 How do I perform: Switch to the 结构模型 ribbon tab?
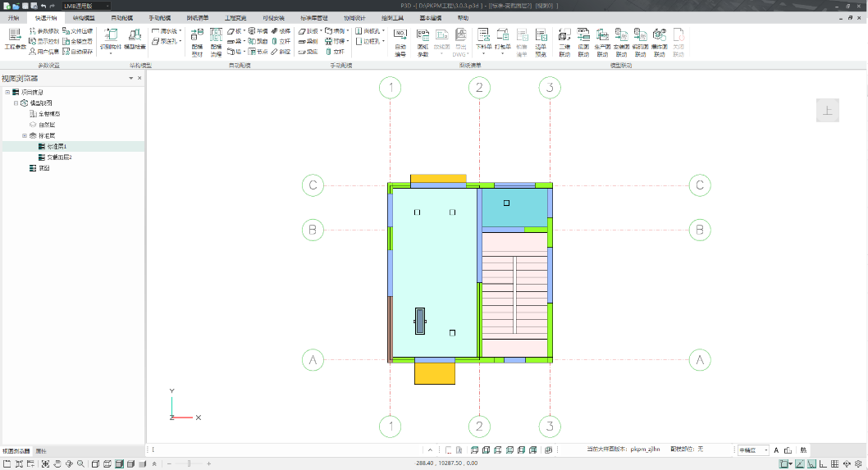(83, 17)
